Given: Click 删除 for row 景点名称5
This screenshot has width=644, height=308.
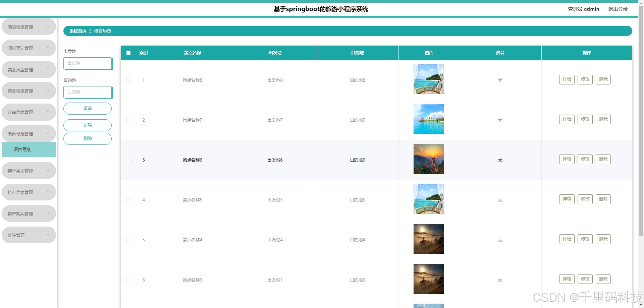Looking at the screenshot, I should 603,199.
